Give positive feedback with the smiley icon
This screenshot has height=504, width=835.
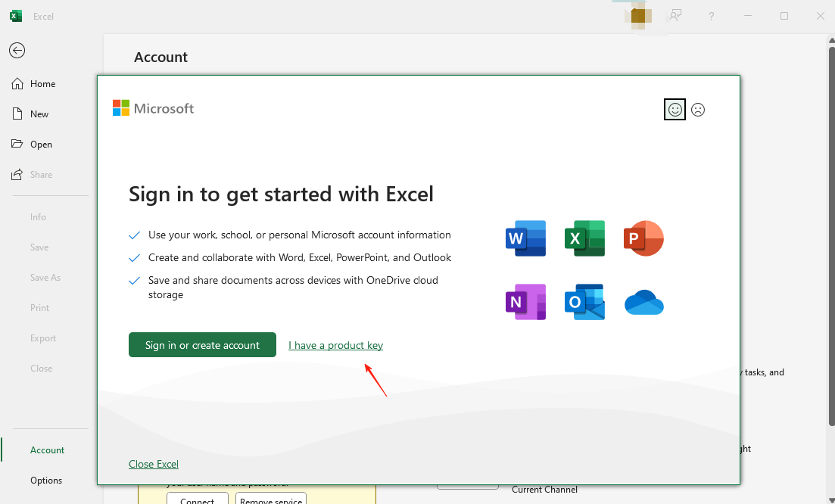pyautogui.click(x=675, y=109)
